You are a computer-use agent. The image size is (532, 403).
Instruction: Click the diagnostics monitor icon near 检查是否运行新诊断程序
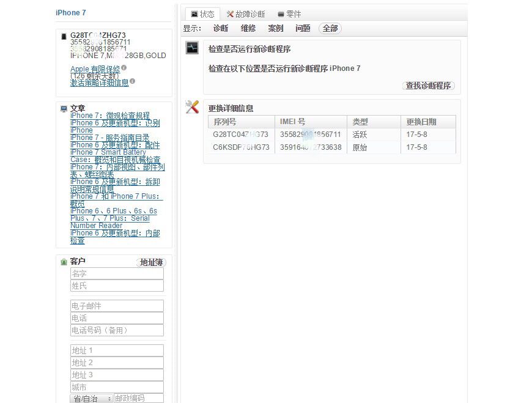coord(191,48)
